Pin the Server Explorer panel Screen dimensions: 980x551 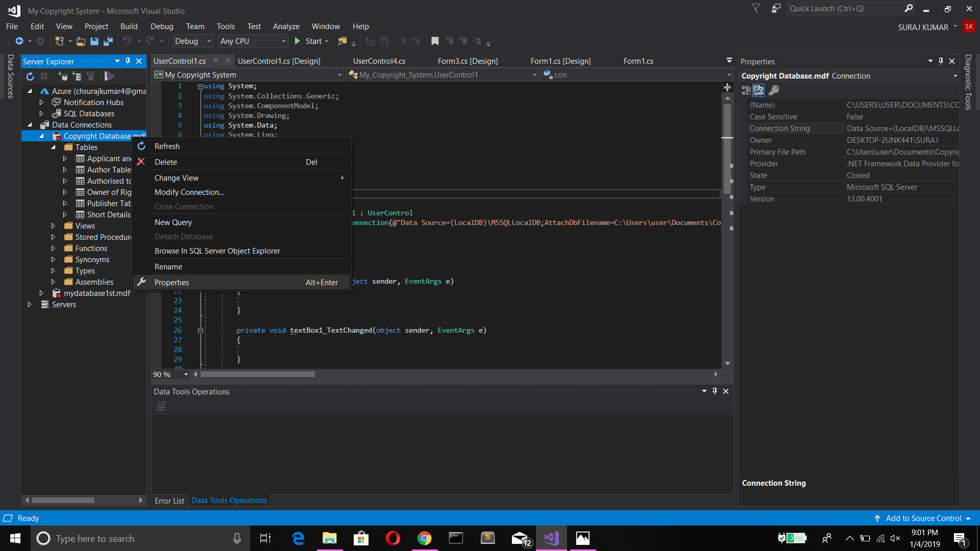click(x=128, y=61)
